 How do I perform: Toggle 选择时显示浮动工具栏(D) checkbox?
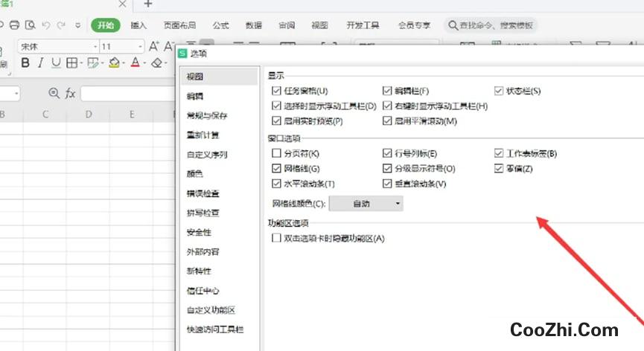(276, 106)
